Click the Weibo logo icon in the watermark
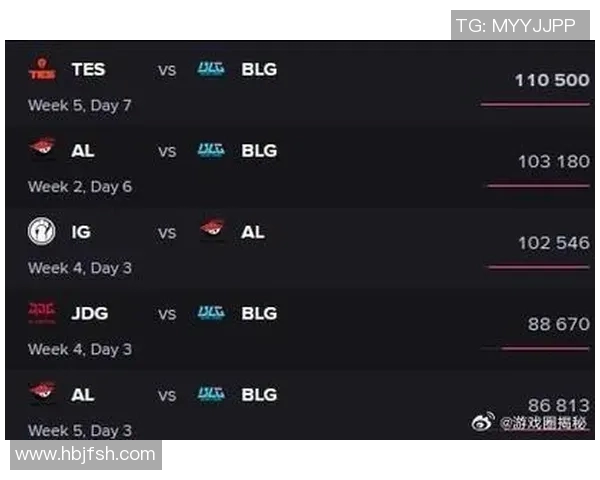This screenshot has height=480, width=600. tap(483, 422)
